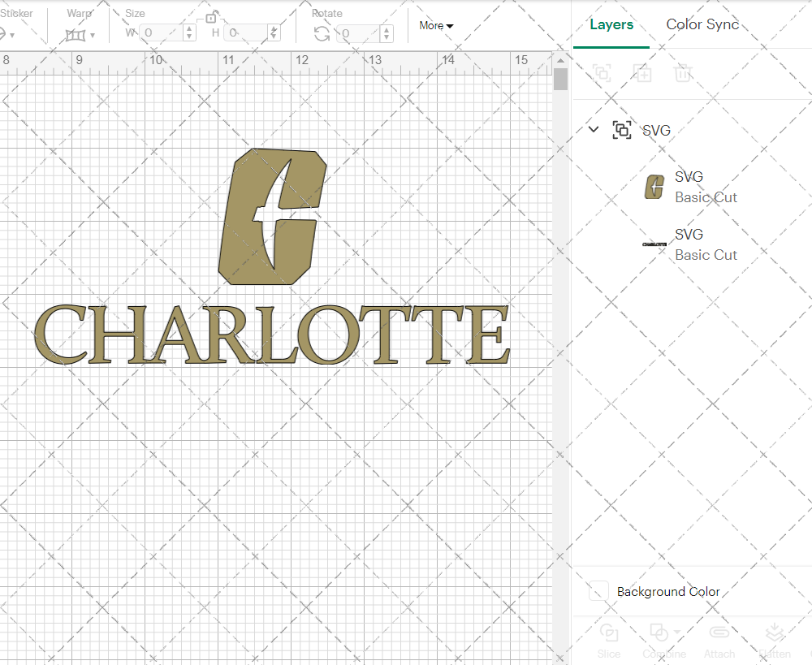This screenshot has width=812, height=665.
Task: Collapse the SVG layer group
Action: click(x=594, y=129)
